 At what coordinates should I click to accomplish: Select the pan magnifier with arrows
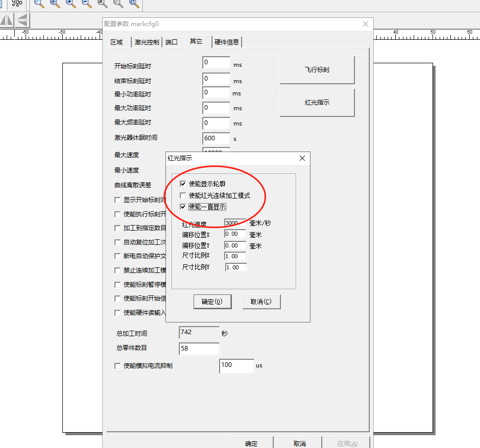[x=55, y=4]
